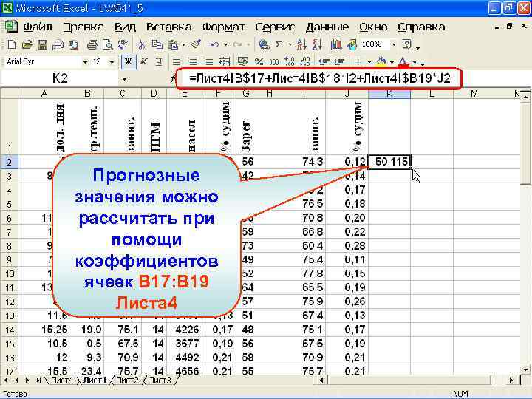The width and height of the screenshot is (532, 399).
Task: Expand the Arial Cyr font dropdown
Action: 86,62
